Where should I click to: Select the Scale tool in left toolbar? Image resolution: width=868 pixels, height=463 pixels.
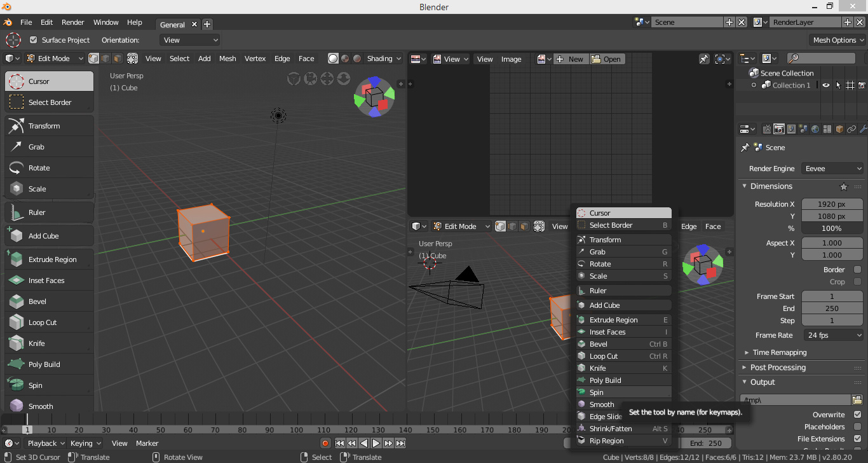point(50,189)
